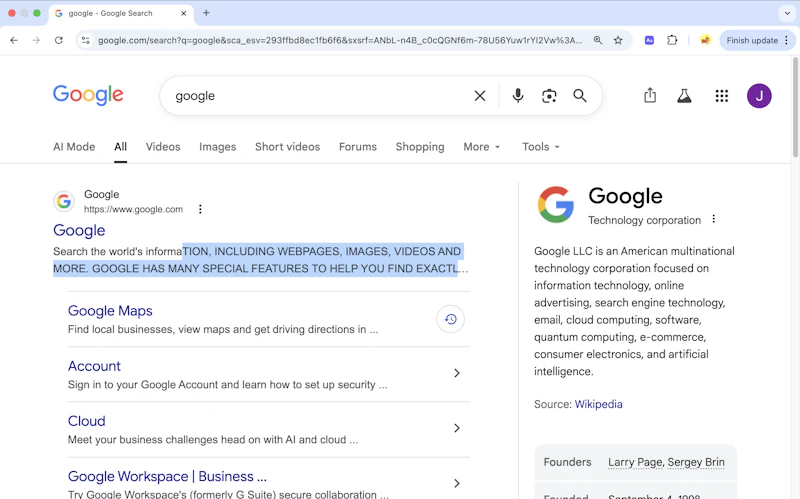Image resolution: width=800 pixels, height=499 pixels.
Task: Click the address bar URL text
Action: click(340, 40)
